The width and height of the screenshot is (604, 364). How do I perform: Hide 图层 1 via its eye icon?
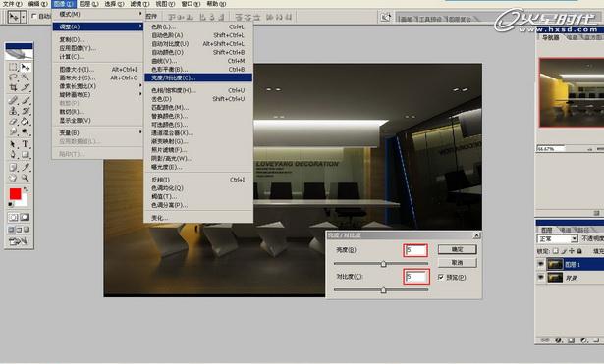pyautogui.click(x=541, y=264)
